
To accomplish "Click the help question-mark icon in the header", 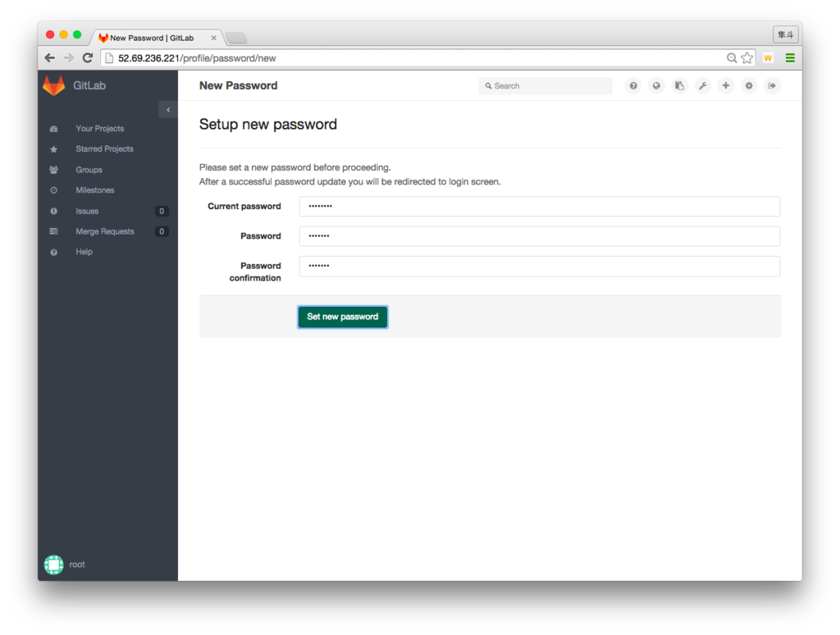I will coord(633,86).
